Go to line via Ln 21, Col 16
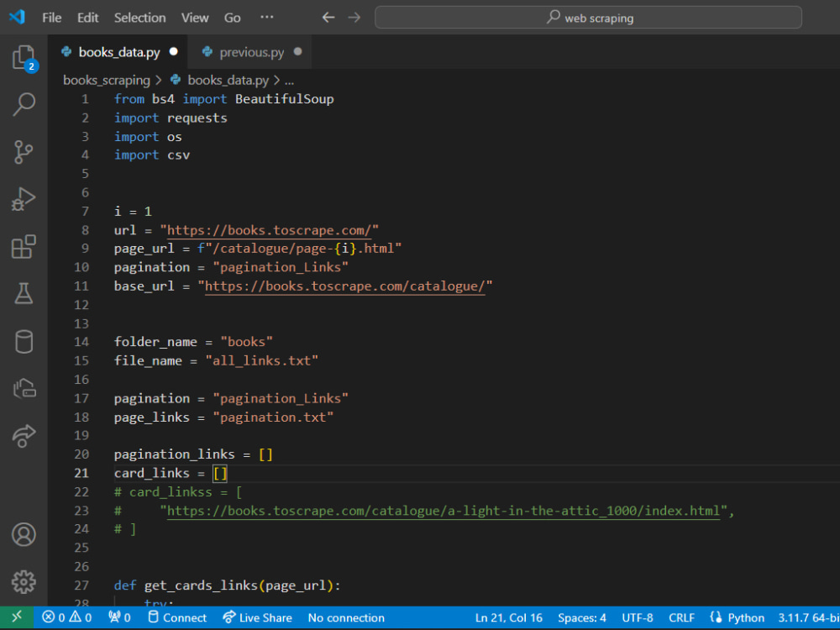The width and height of the screenshot is (840, 630). (508, 617)
